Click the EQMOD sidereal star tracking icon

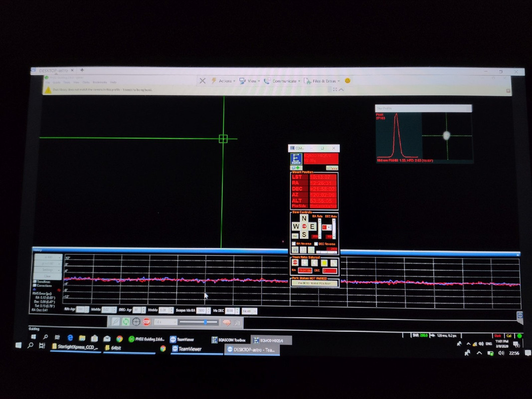click(305, 263)
